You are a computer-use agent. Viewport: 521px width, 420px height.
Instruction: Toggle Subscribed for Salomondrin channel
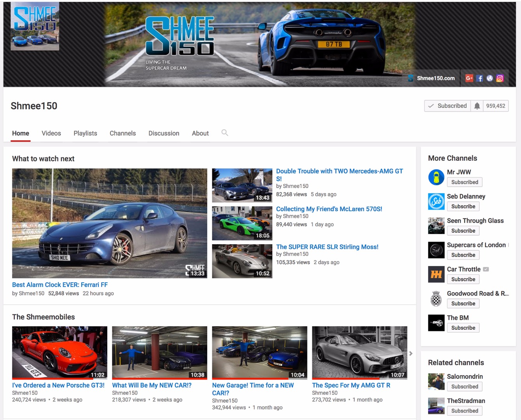click(x=464, y=387)
